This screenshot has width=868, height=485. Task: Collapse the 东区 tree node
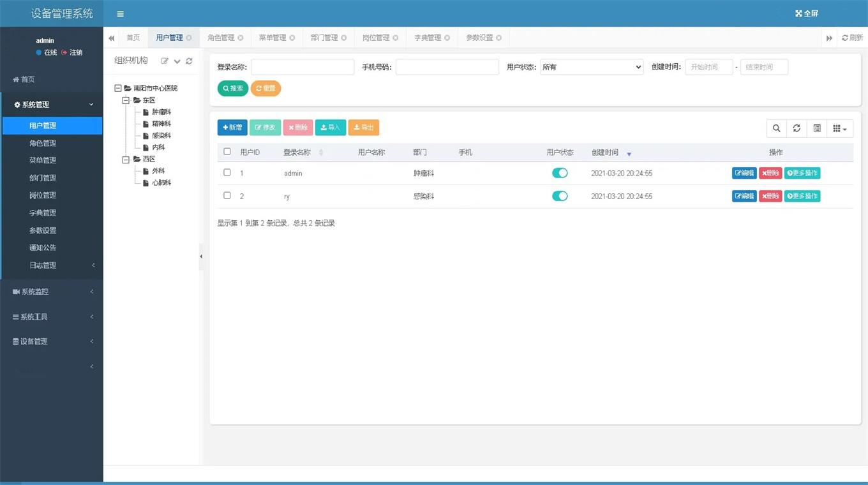[126, 100]
